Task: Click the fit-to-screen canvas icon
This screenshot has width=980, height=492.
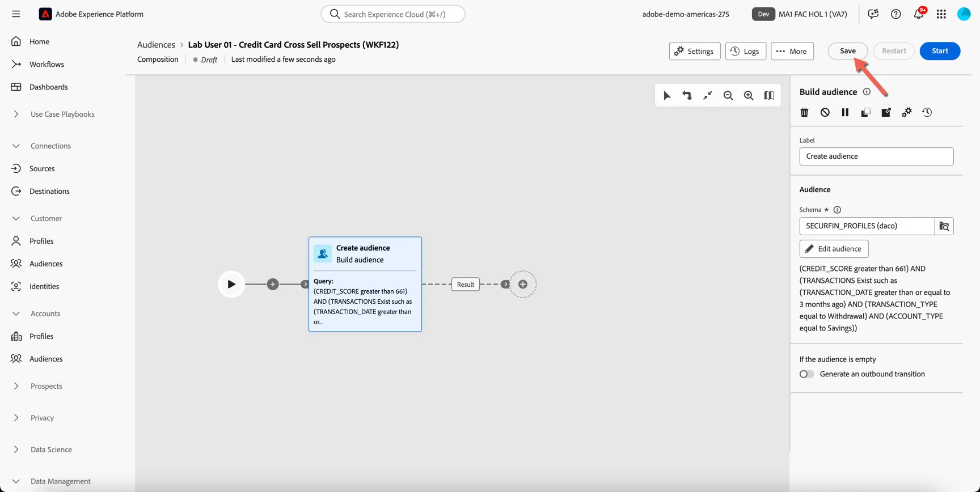Action: (708, 96)
